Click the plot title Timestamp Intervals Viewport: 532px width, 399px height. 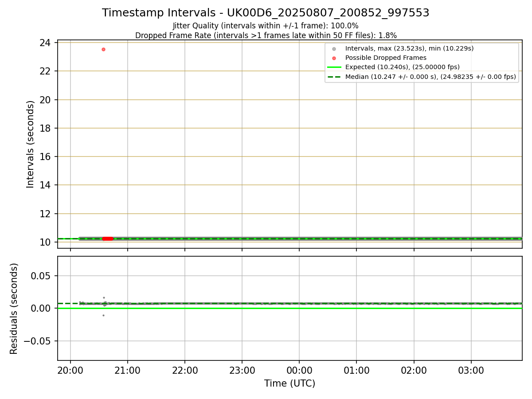point(266,13)
